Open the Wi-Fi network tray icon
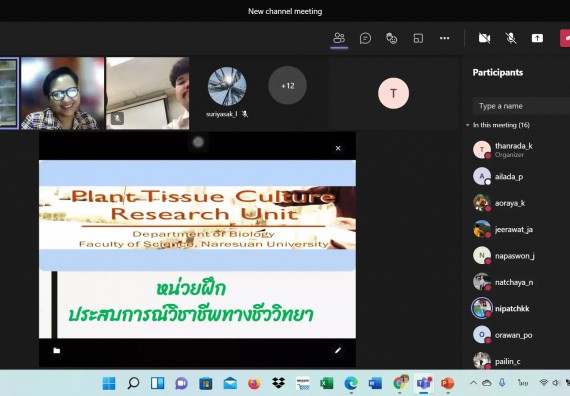Screen dimensions: 570x396 pos(544,383)
